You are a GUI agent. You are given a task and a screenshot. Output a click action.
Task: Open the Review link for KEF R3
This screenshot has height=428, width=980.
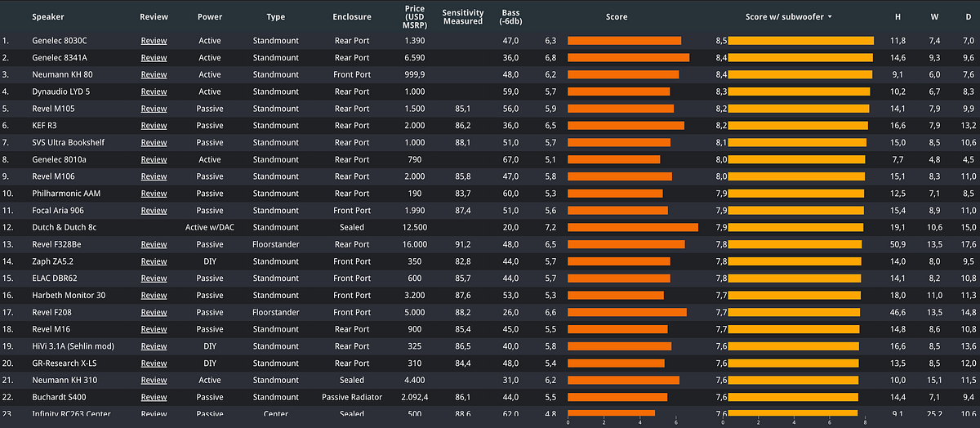coord(154,126)
